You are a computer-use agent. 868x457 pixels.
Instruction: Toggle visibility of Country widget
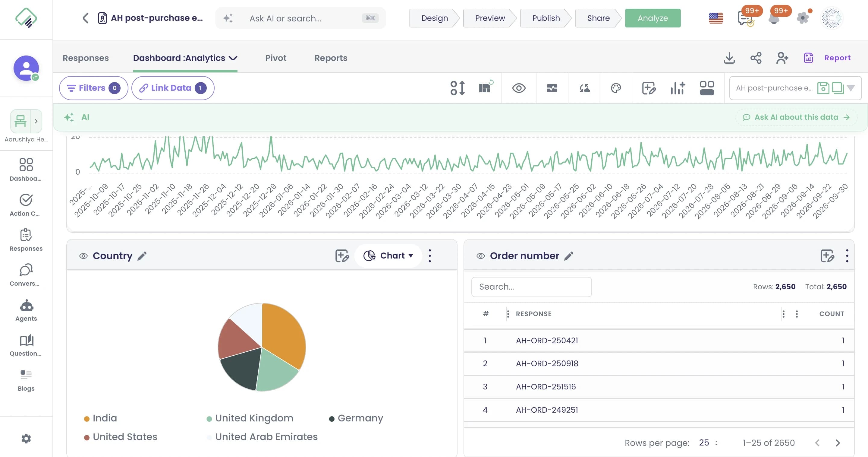point(83,256)
